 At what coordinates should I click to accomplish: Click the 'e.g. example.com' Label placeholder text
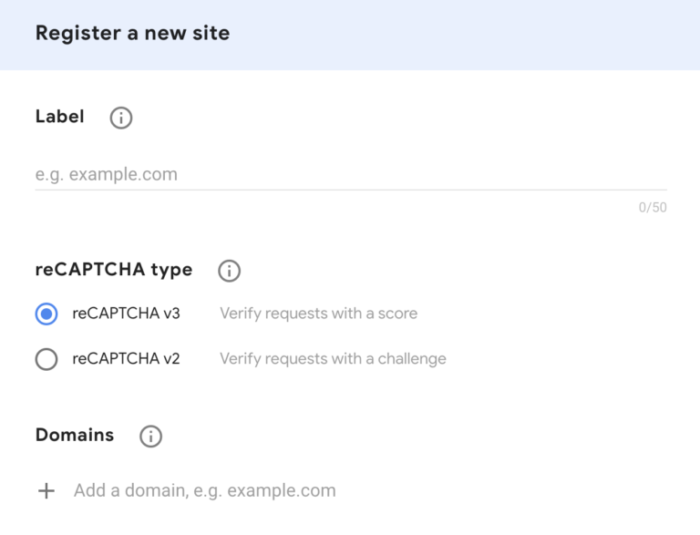tap(106, 175)
